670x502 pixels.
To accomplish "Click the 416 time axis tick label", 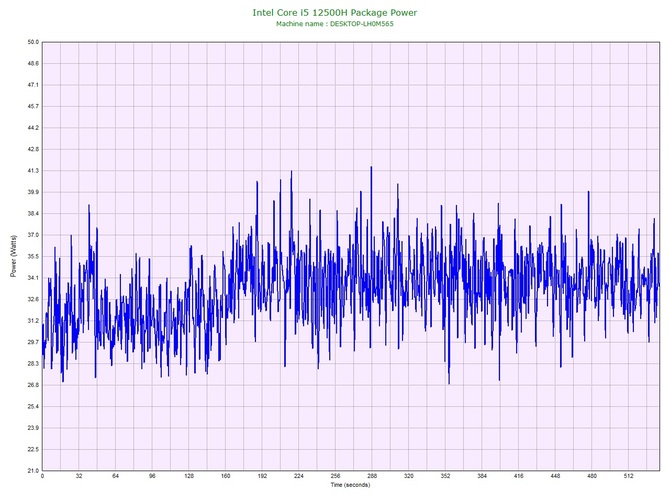I will (519, 476).
